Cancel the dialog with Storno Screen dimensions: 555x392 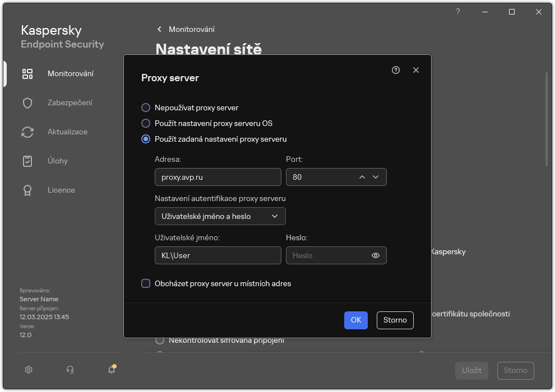[x=395, y=320]
